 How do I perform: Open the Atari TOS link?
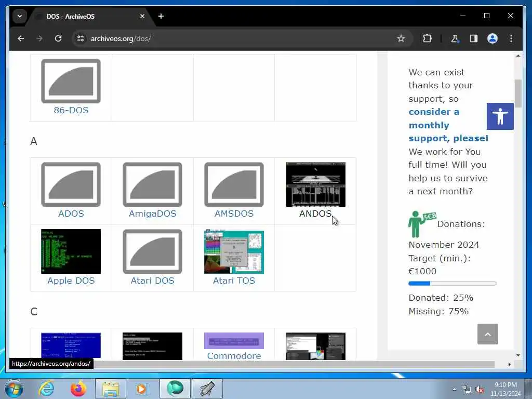pos(234,281)
